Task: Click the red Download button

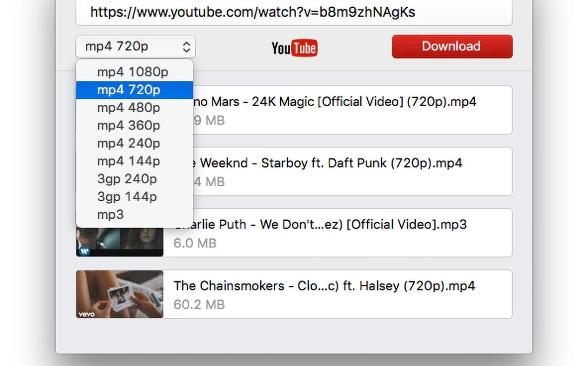Action: (452, 47)
